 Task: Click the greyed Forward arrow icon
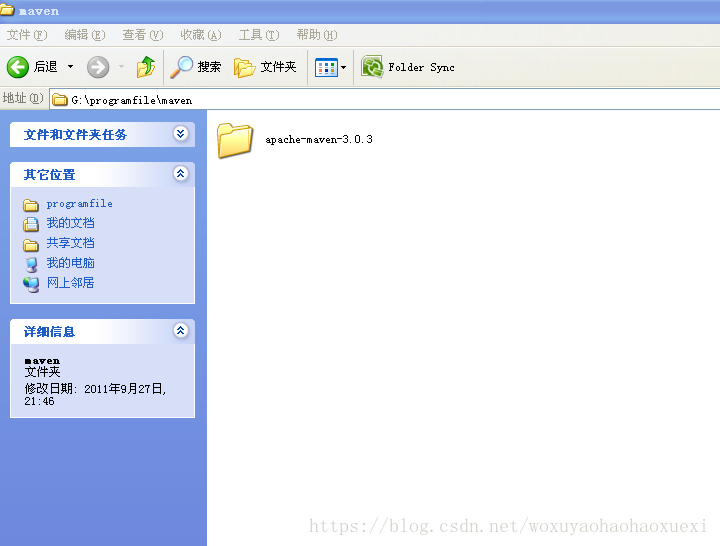(x=98, y=68)
